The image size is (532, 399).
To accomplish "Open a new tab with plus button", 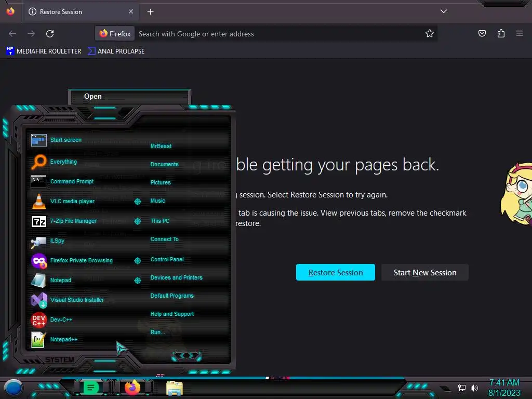I will pyautogui.click(x=150, y=12).
